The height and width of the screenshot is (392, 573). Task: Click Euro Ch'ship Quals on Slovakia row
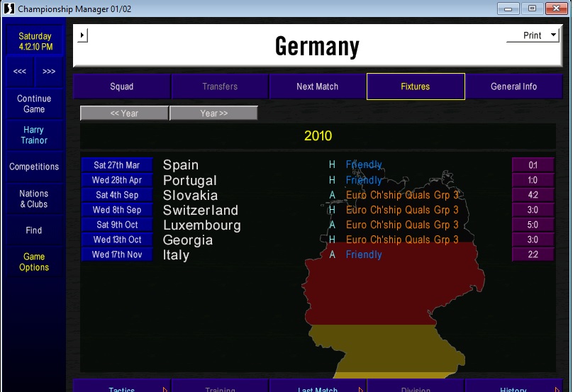(402, 195)
